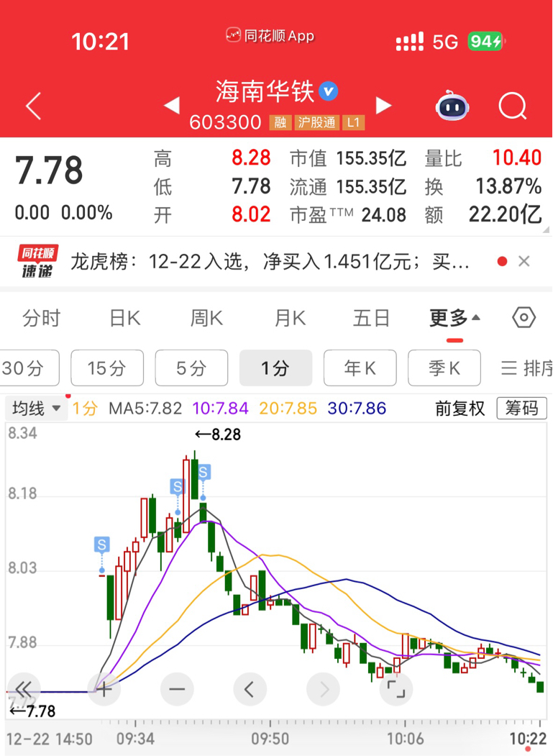Image resolution: width=553 pixels, height=756 pixels.
Task: Switch to 日K tab
Action: [x=125, y=318]
